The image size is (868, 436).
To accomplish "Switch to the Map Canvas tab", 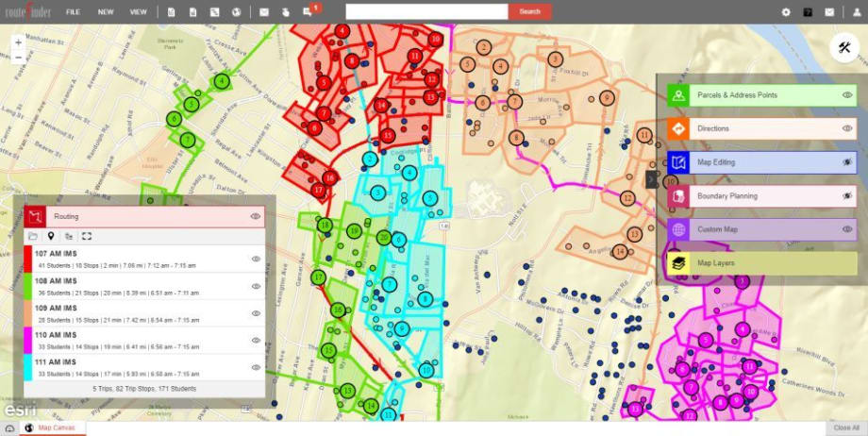I will pyautogui.click(x=55, y=428).
